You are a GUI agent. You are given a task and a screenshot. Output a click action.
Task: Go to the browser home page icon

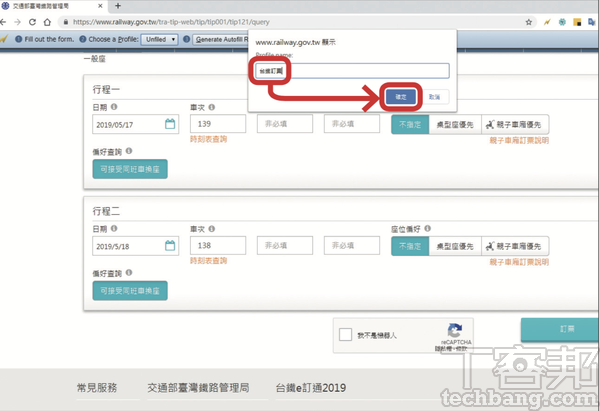(47, 22)
